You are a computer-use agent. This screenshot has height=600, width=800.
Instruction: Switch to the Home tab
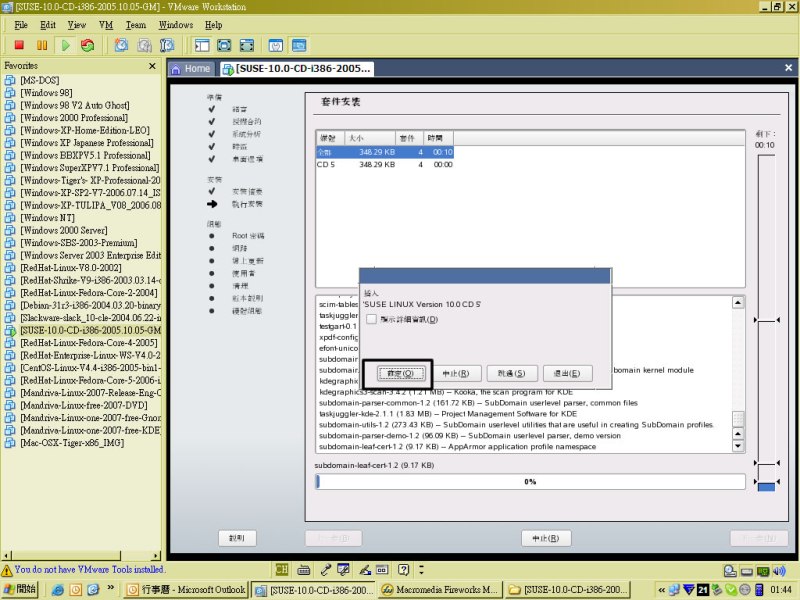pos(190,69)
